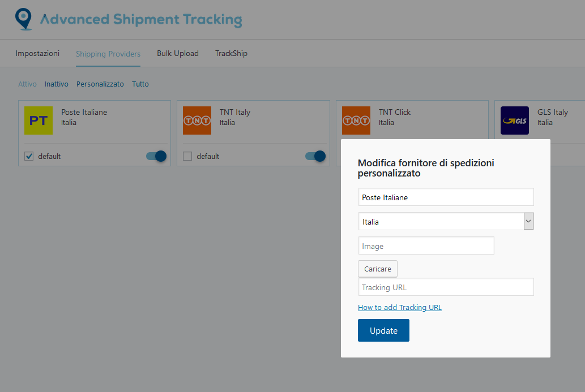585x392 pixels.
Task: Click the Advanced Shipment Tracking pin logo
Action: [x=23, y=19]
